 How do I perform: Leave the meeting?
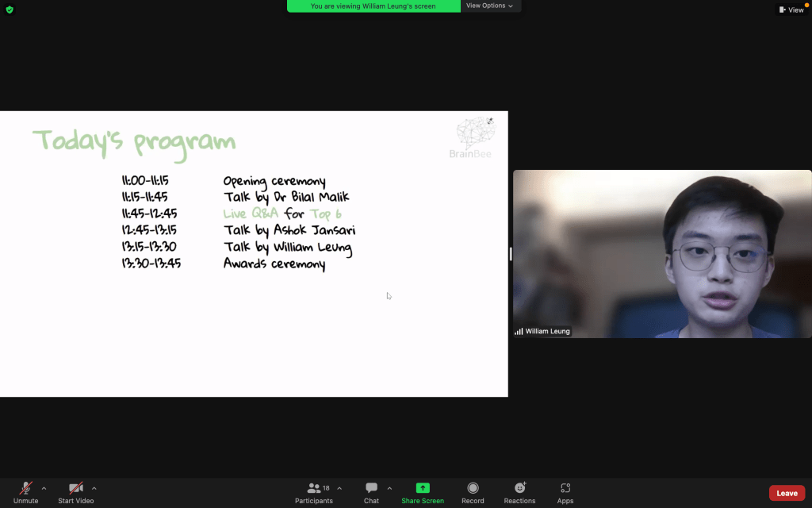click(x=786, y=493)
